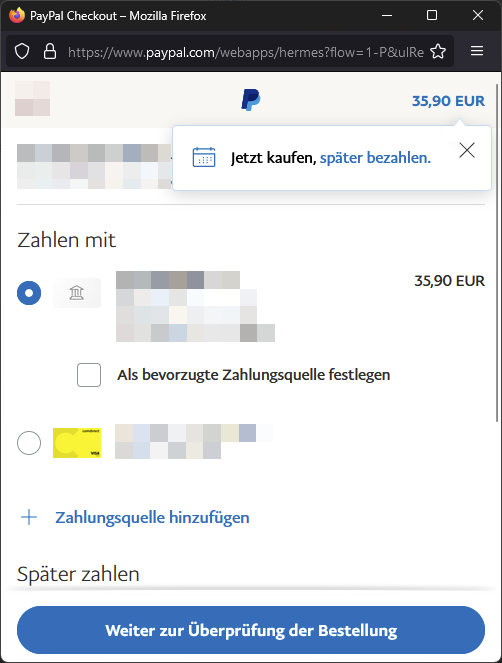Check 'Als bevorzugte Zahlungsquelle festlegen' checkbox
502x663 pixels.
pos(89,375)
